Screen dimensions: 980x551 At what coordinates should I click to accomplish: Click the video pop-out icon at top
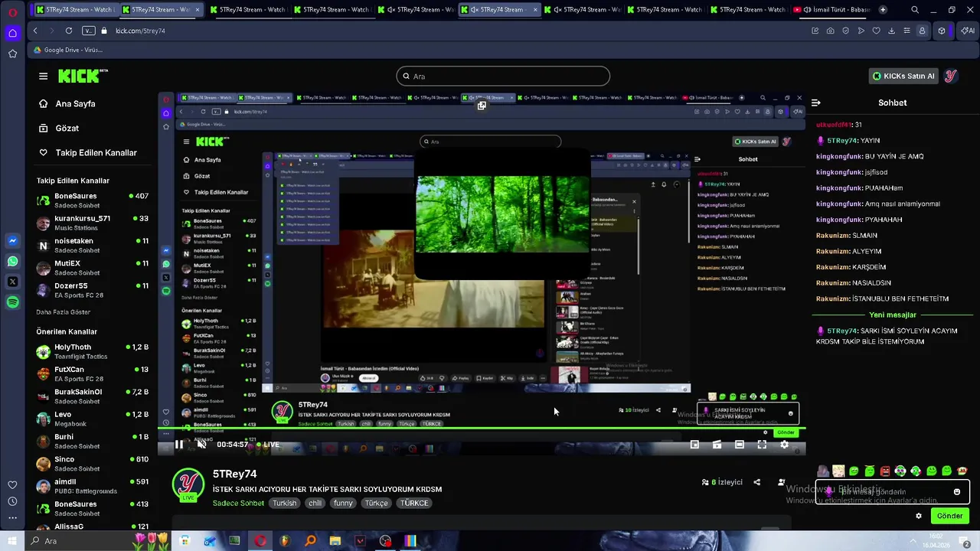click(482, 106)
